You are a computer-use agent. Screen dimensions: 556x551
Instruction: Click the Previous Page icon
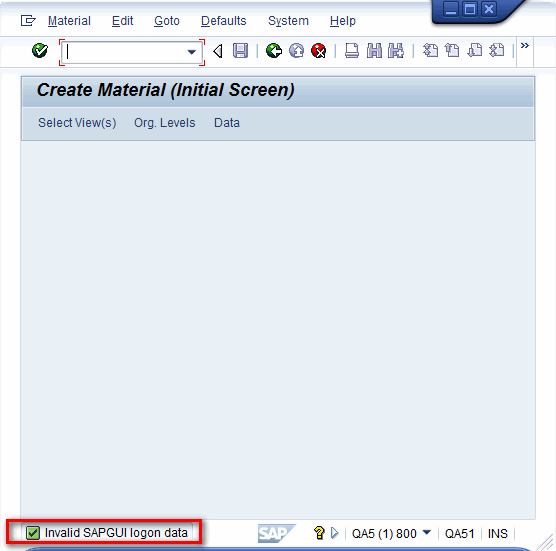452,50
